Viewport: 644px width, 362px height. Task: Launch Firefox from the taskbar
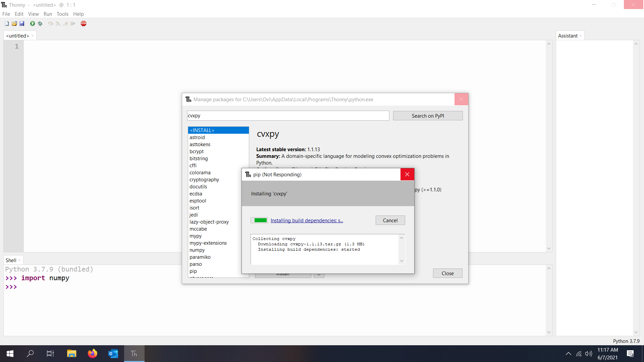(x=93, y=354)
